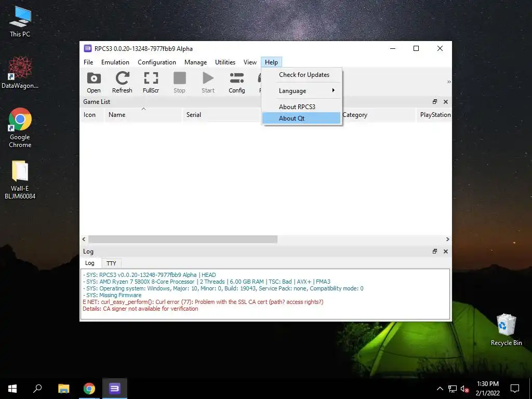Open the Utilities menu
Viewport: 532px width, 399px height.
(225, 62)
